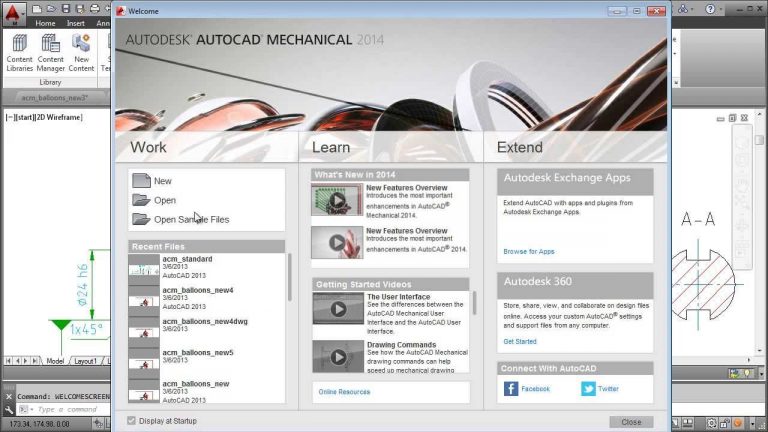Click the Browse for Apps link
Screen dimensions: 768x432
point(528,251)
